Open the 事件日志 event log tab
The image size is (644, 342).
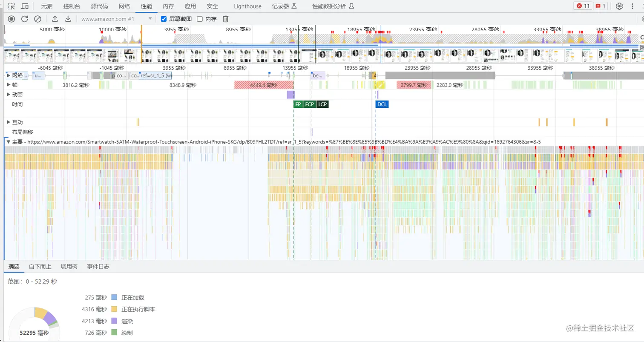pos(98,267)
